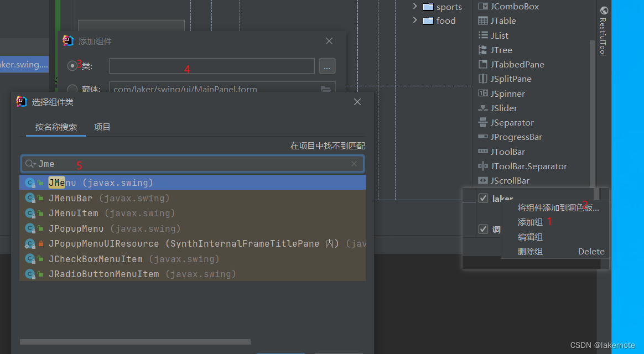Switch to the 项目 tab

coord(102,127)
